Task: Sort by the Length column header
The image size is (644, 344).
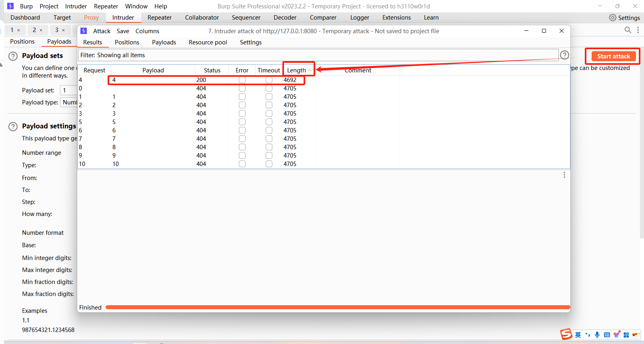Action: (x=298, y=70)
